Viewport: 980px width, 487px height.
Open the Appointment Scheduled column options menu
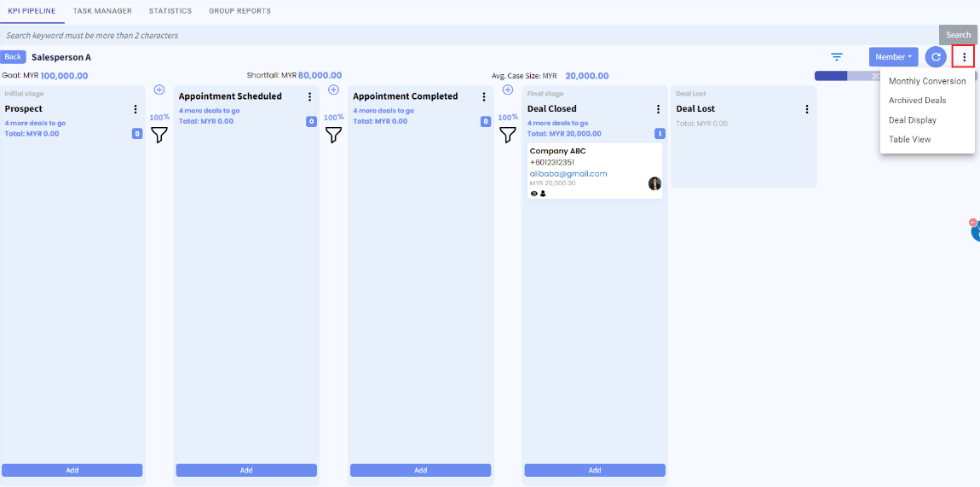310,97
